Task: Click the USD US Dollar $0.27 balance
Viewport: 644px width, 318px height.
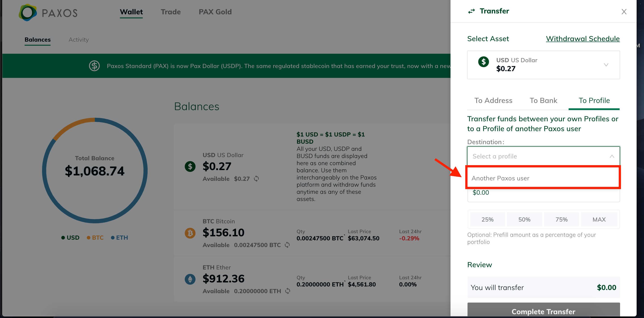Action: [217, 166]
